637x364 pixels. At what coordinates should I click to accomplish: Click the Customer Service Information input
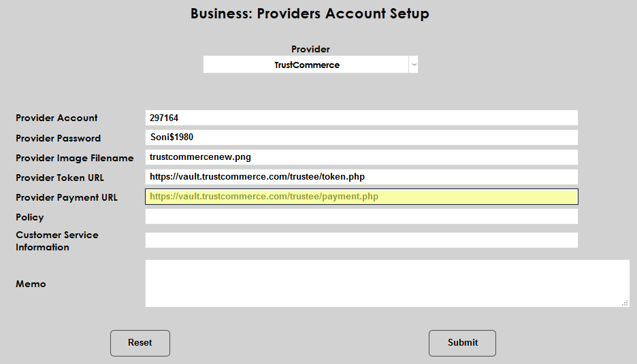pos(361,240)
